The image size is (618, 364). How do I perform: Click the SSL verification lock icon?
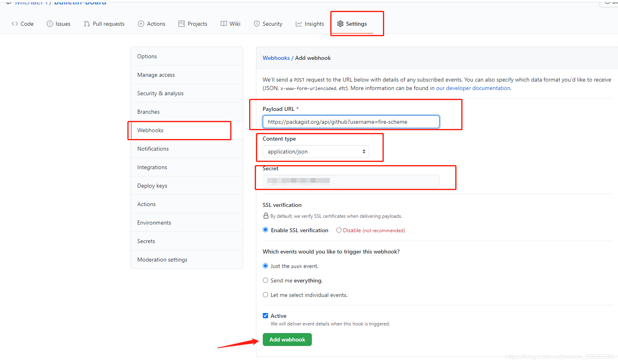click(266, 216)
